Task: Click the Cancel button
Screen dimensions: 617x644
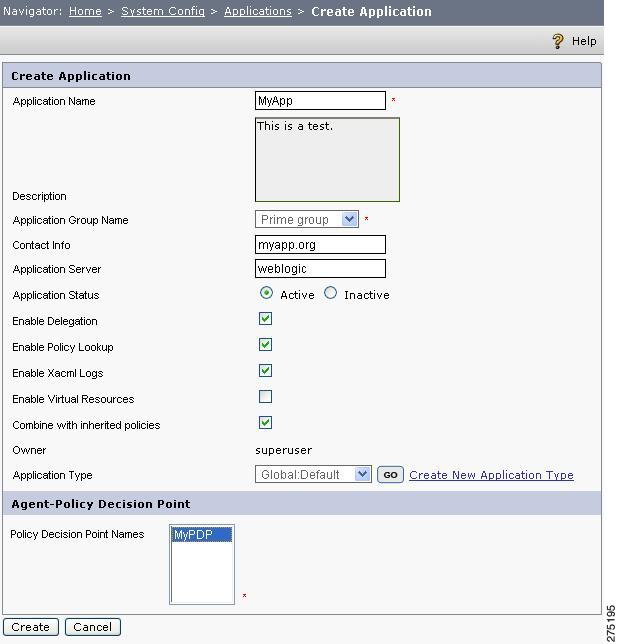Action: tap(92, 627)
